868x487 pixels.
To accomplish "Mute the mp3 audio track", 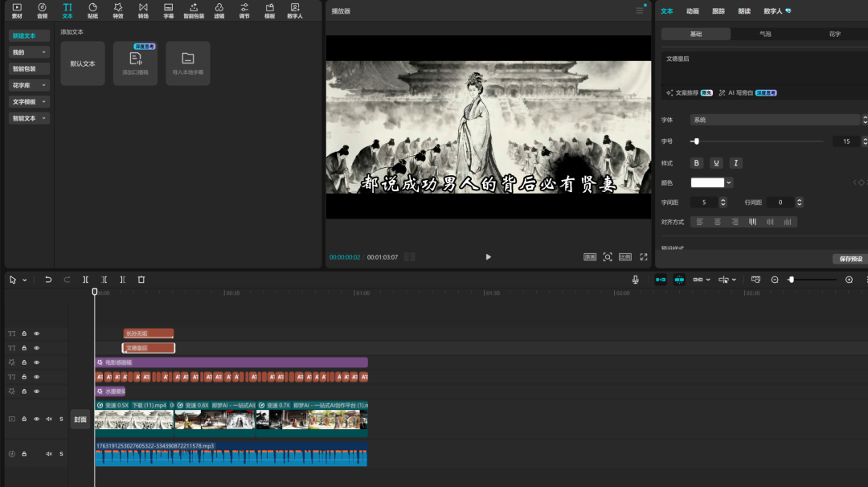I will point(49,454).
